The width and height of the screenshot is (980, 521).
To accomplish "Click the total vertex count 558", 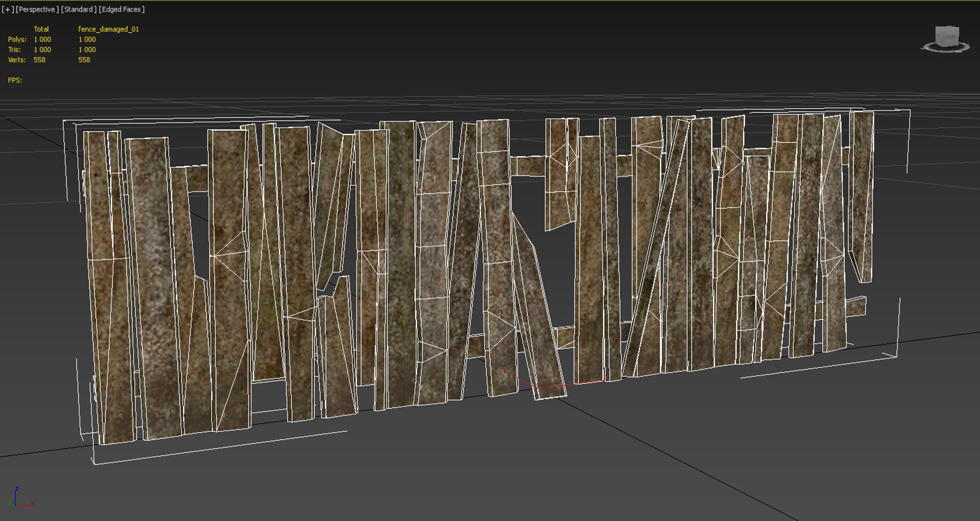I will point(39,60).
